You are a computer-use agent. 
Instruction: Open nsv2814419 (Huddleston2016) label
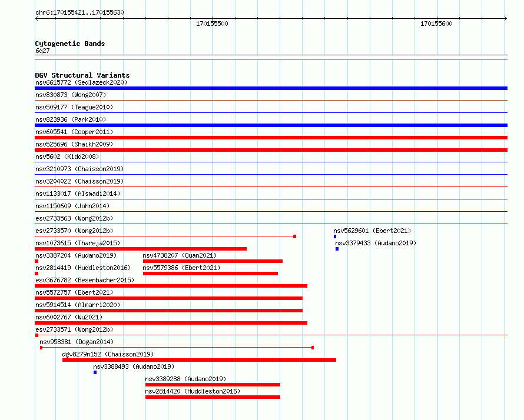pyautogui.click(x=83, y=268)
